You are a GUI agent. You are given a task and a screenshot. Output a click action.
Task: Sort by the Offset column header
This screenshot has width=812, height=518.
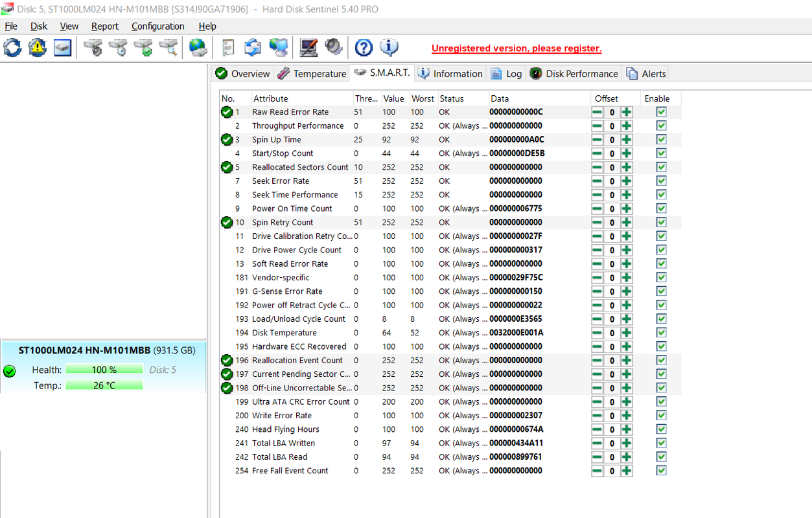point(615,98)
